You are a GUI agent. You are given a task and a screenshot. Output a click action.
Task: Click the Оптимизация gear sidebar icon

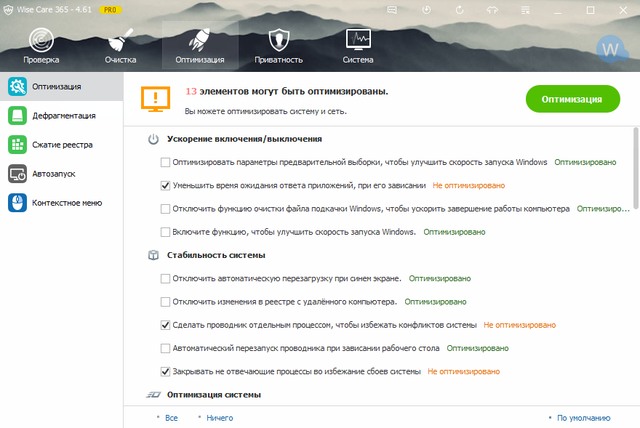17,86
